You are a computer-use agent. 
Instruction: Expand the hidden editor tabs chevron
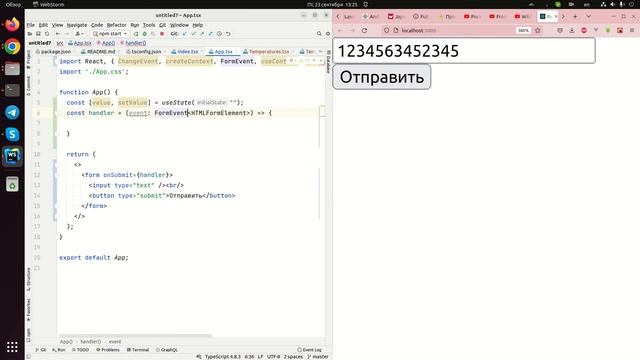click(320, 51)
